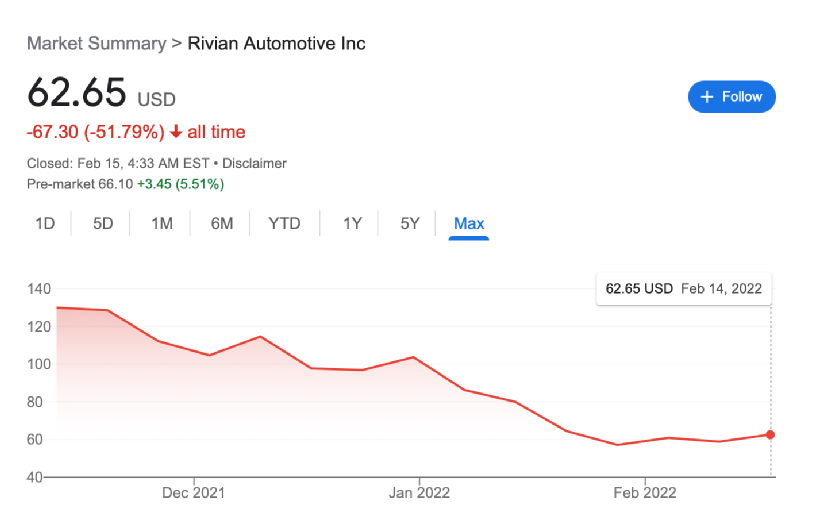This screenshot has width=814, height=509.
Task: Switch to the 5D range tab
Action: 103,223
